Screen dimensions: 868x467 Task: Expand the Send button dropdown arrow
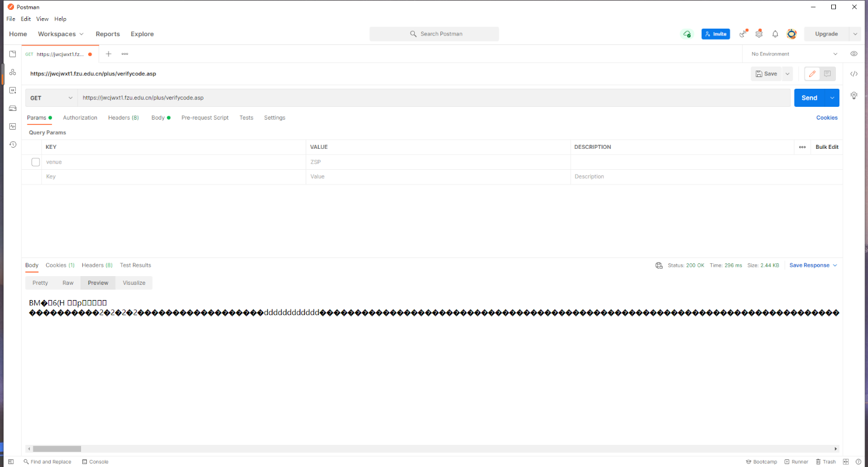click(x=832, y=98)
